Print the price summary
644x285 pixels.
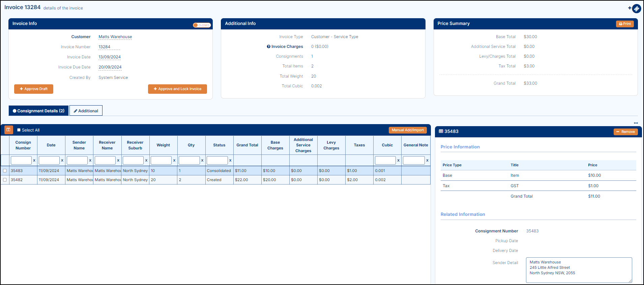click(625, 24)
